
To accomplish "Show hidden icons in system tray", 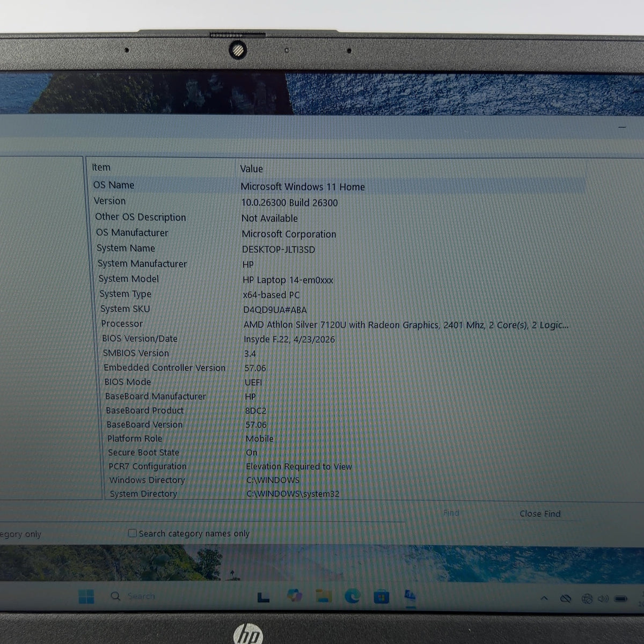I will [544, 598].
